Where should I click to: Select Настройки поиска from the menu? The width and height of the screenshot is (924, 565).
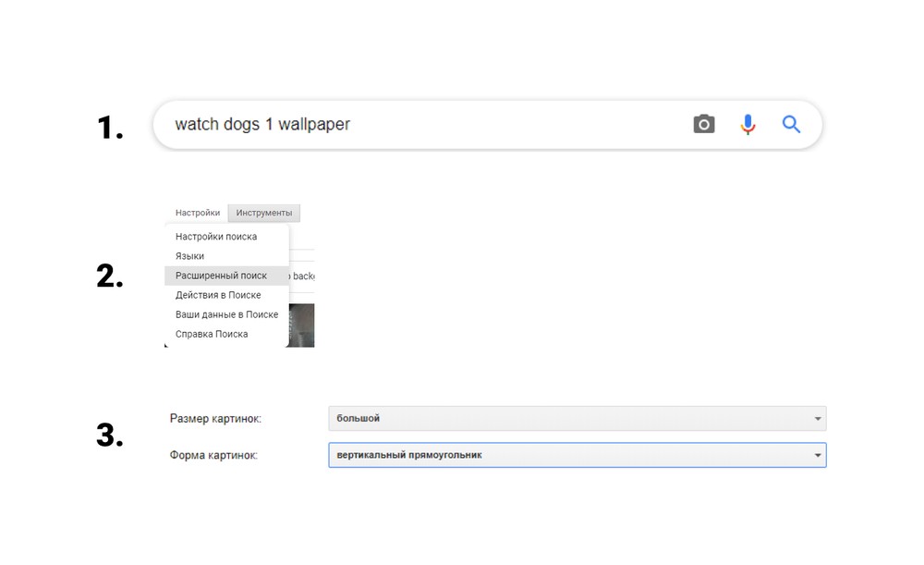pyautogui.click(x=216, y=237)
